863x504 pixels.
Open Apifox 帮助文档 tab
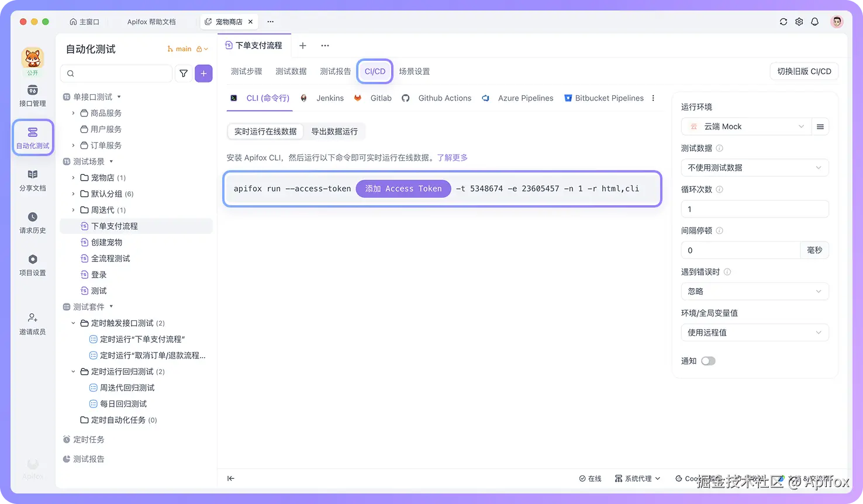(x=151, y=22)
